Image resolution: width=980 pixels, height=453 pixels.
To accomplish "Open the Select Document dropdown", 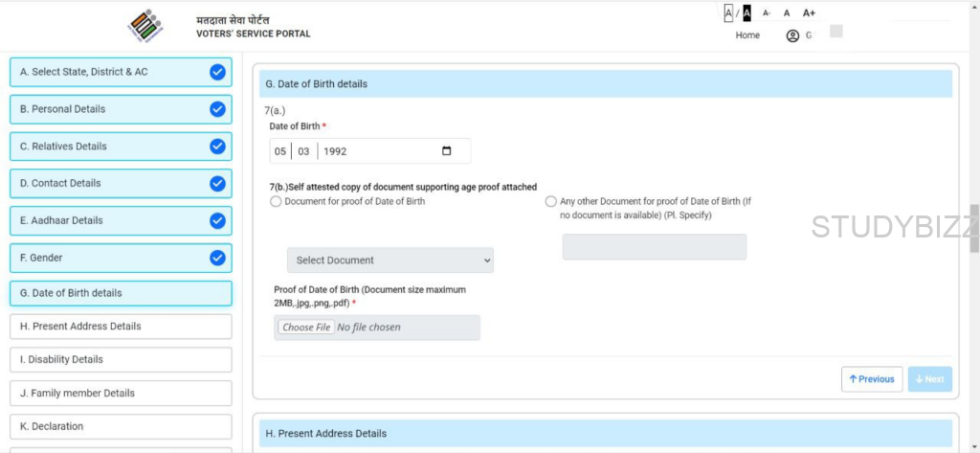I will pos(390,260).
